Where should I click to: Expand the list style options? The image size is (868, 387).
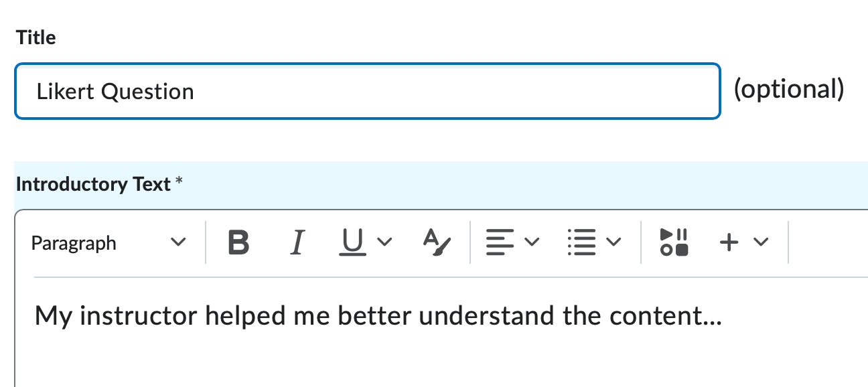(613, 243)
